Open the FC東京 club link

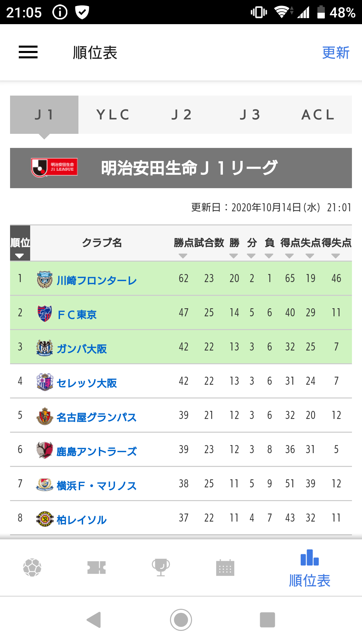77,315
